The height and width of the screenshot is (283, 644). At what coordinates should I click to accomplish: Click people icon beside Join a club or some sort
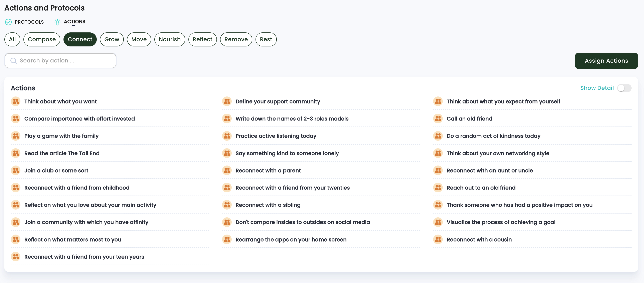[x=16, y=170]
